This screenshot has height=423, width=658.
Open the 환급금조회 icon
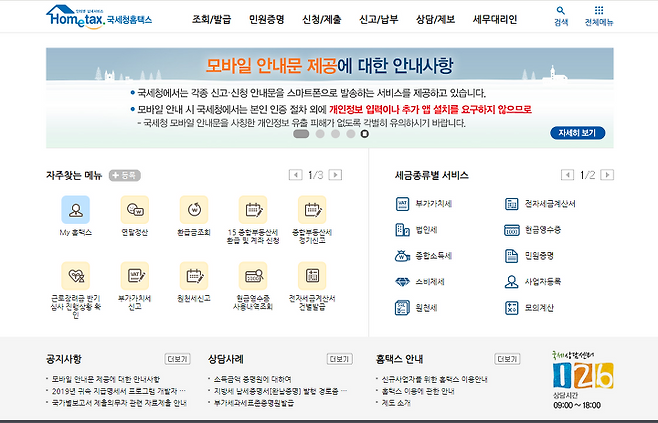(x=194, y=210)
